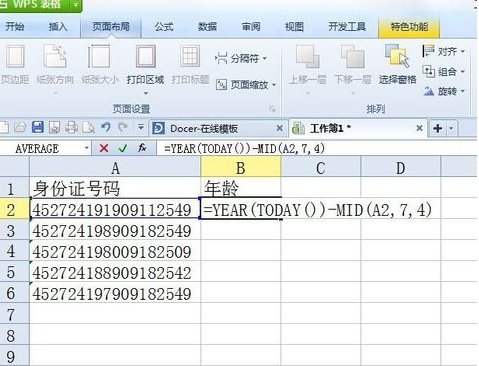Image resolution: width=479 pixels, height=366 pixels.
Task: Click B2 cell with the YEAR formula
Action: tap(241, 209)
